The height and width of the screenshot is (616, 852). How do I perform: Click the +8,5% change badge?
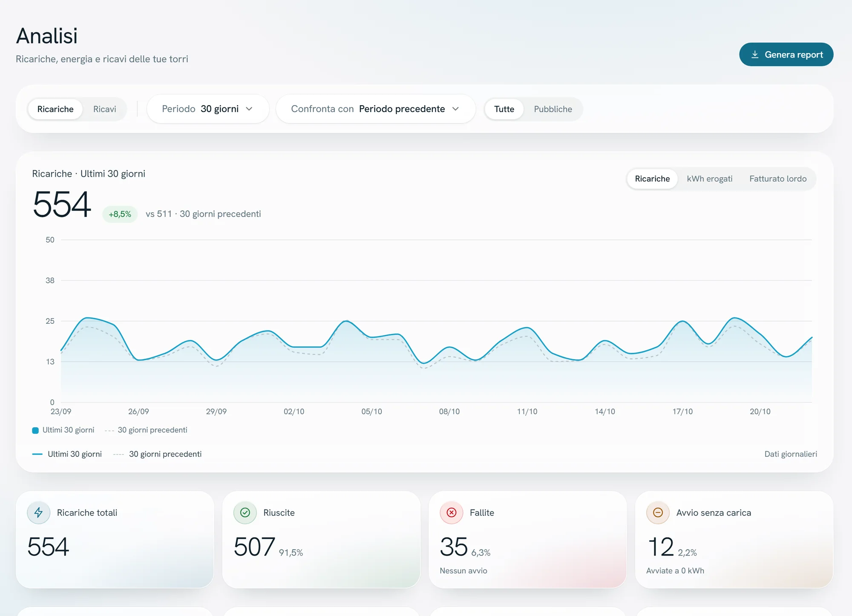coord(120,214)
